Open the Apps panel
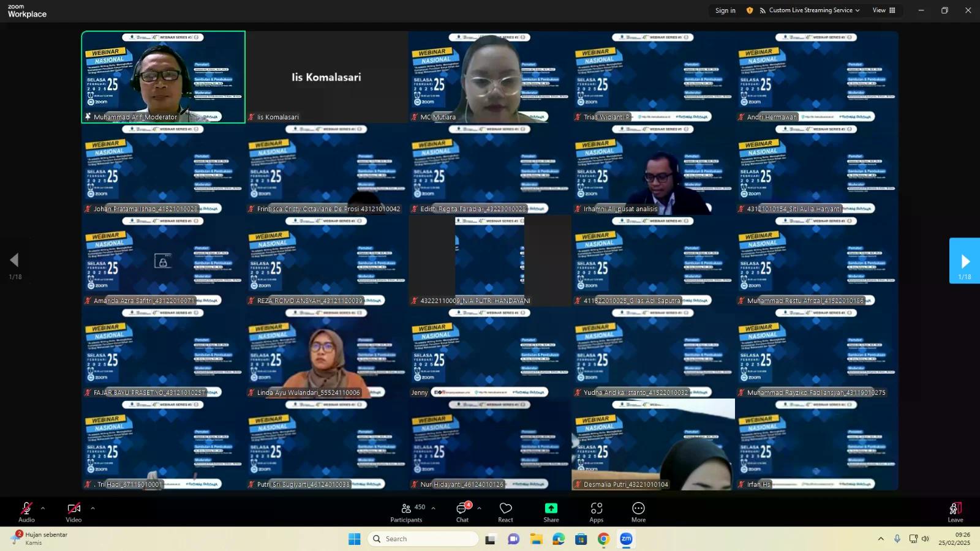This screenshot has height=551, width=980. point(596,512)
